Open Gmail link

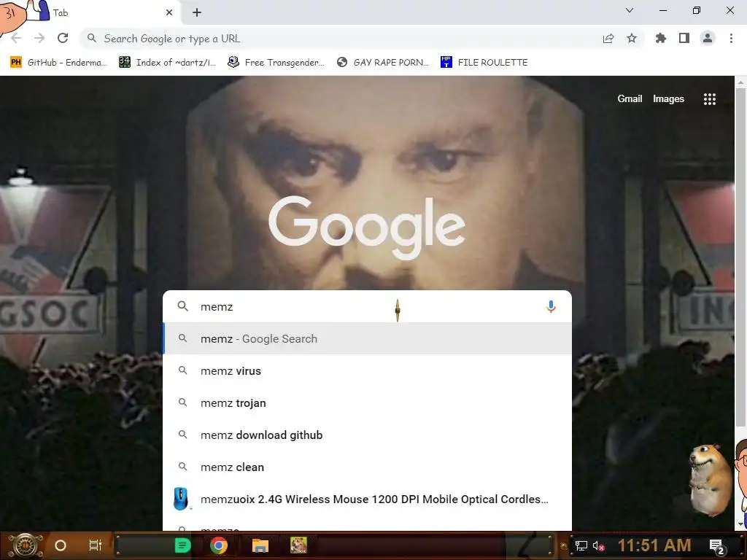(x=630, y=98)
